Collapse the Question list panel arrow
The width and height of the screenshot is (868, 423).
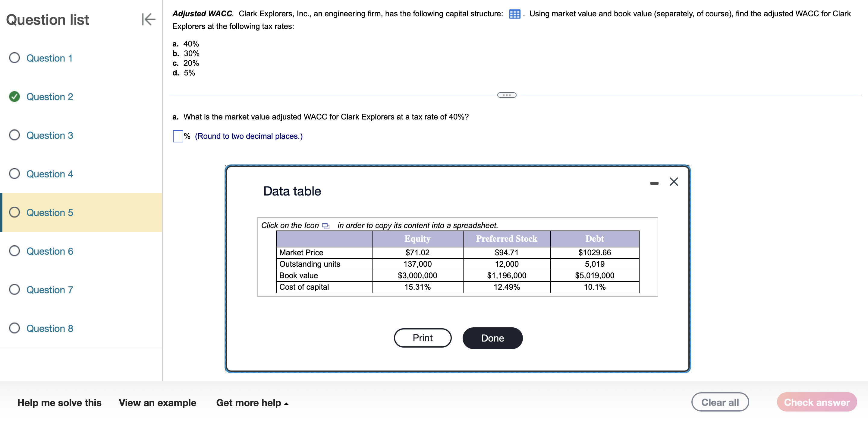click(148, 19)
